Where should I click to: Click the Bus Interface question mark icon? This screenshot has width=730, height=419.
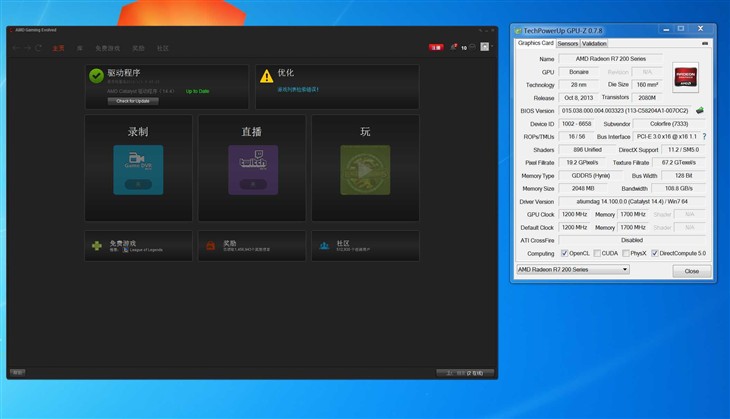click(704, 137)
